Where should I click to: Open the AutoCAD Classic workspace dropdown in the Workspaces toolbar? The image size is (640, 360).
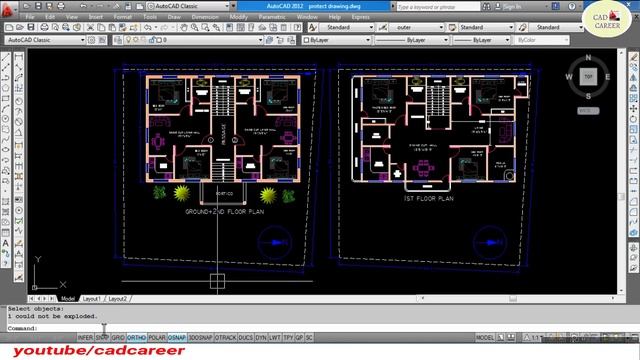coord(45,40)
